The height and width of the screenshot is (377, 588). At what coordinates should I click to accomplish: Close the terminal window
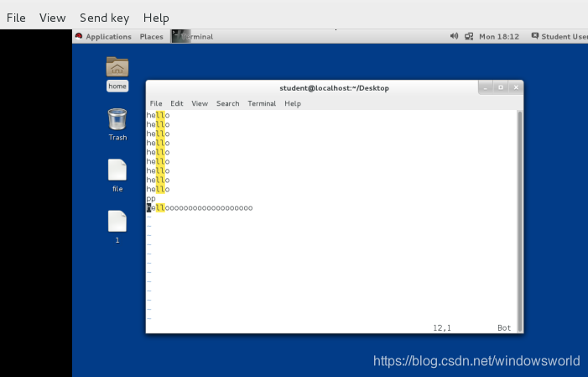pyautogui.click(x=516, y=87)
